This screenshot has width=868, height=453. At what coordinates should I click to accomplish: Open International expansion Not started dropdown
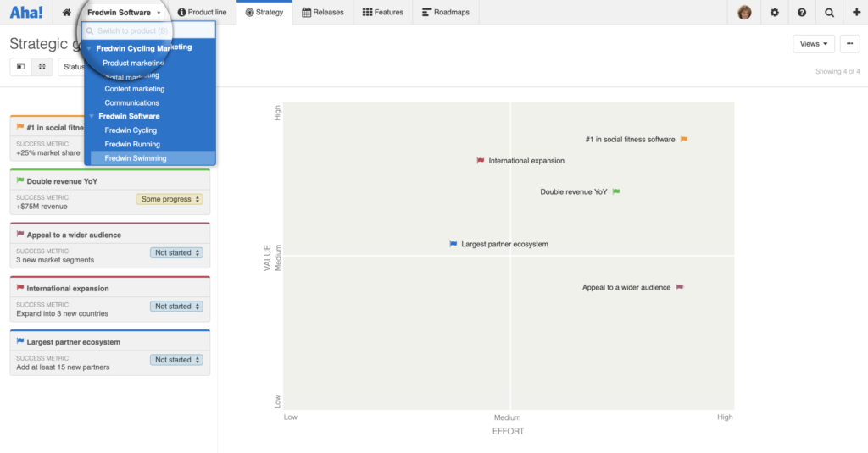(x=176, y=307)
